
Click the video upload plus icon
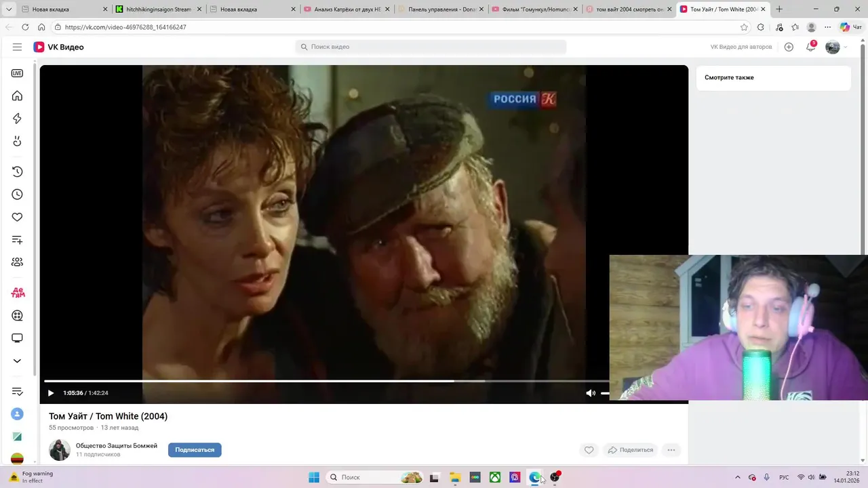pos(789,47)
